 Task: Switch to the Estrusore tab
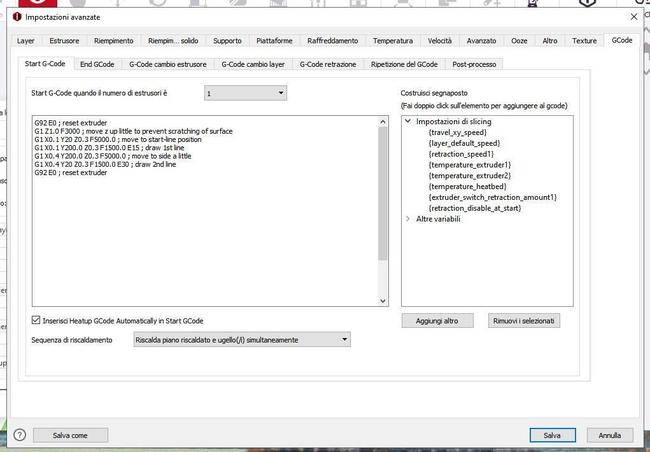(64, 41)
